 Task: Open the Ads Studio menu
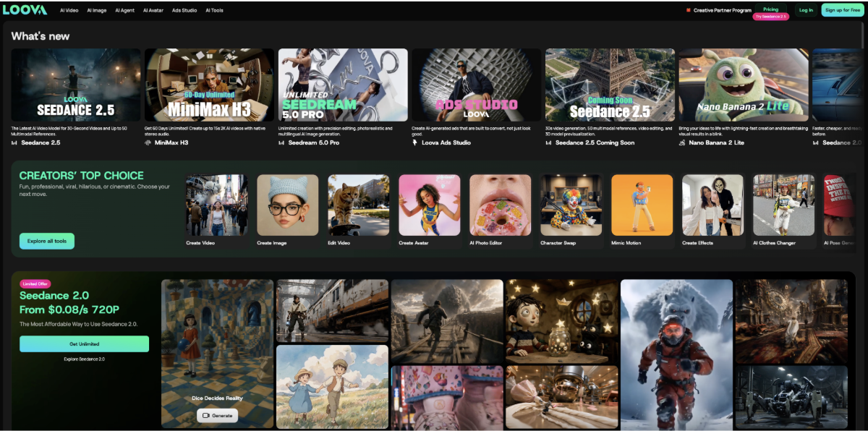[184, 10]
